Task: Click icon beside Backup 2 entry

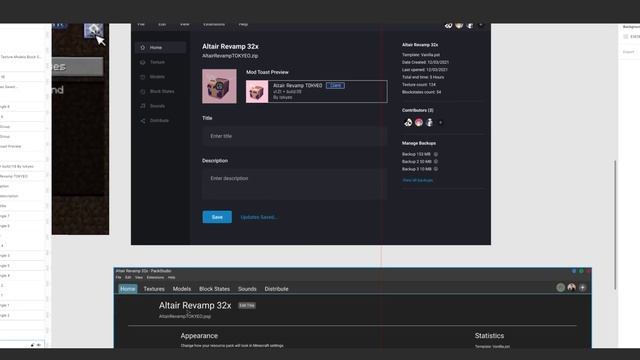Action: [436, 162]
